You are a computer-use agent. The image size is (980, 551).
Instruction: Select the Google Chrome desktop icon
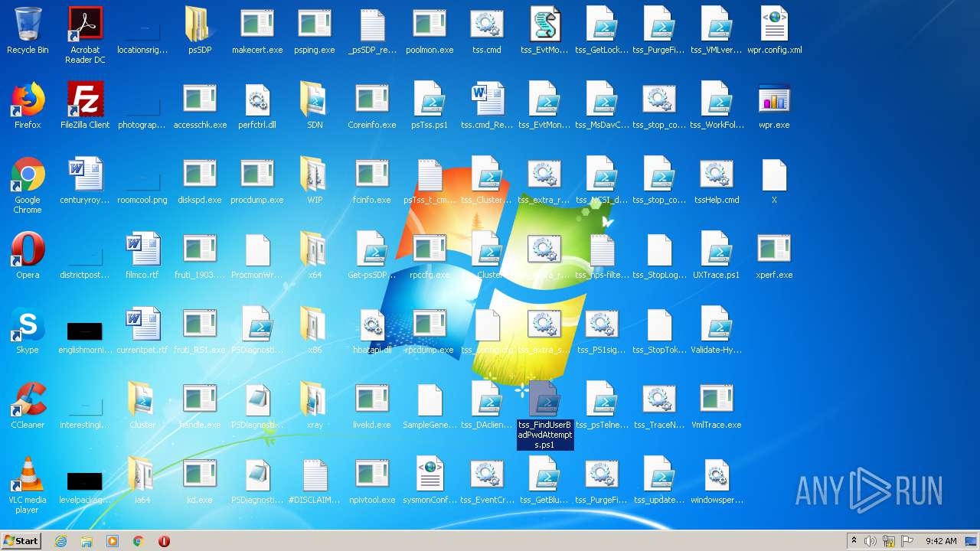[x=28, y=185]
